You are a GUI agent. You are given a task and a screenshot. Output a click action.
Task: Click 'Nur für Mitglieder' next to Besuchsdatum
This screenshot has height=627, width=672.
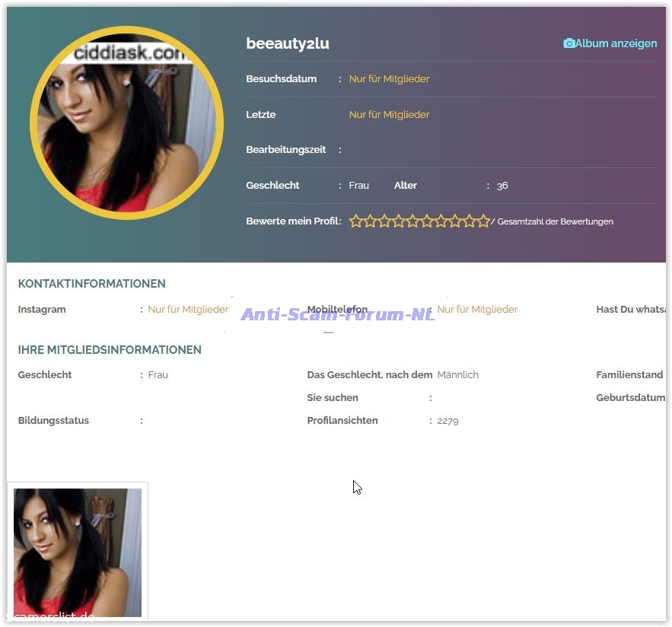pyautogui.click(x=389, y=79)
